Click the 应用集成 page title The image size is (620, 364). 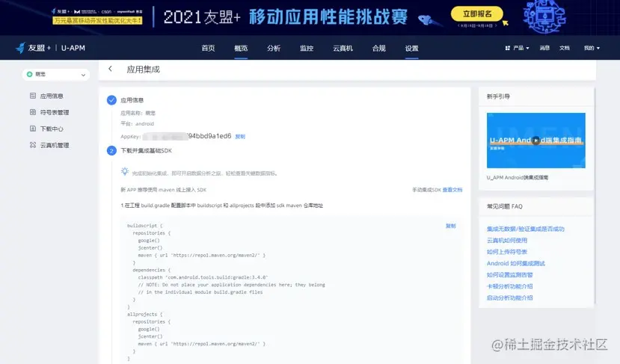click(x=143, y=70)
